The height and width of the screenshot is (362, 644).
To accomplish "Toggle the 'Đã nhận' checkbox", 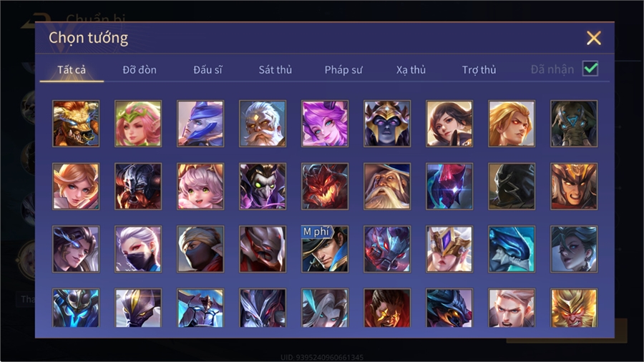I will [x=590, y=69].
